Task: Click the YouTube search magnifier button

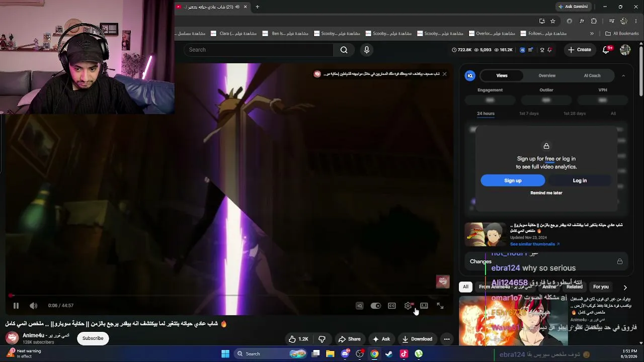Action: pyautogui.click(x=344, y=50)
